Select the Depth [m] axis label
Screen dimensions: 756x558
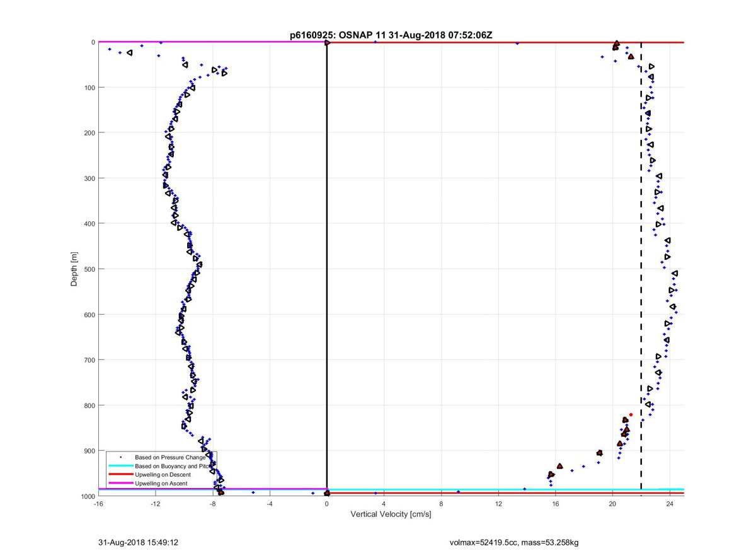[x=74, y=269]
